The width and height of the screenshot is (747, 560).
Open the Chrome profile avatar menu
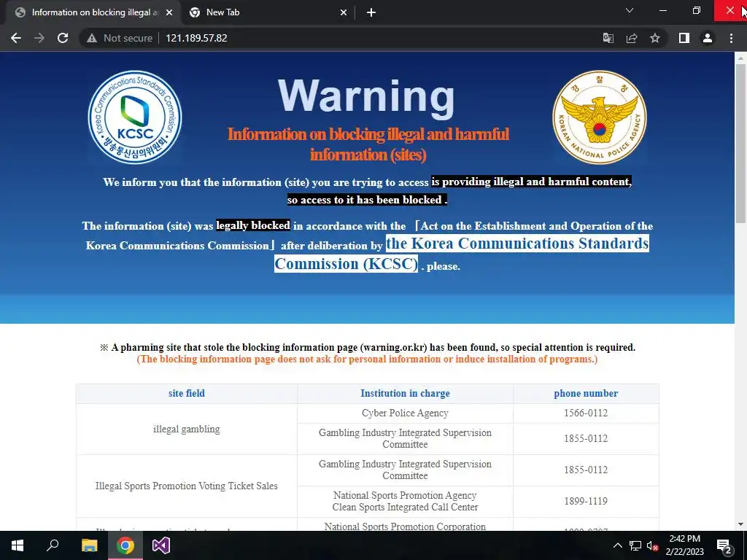(x=708, y=38)
